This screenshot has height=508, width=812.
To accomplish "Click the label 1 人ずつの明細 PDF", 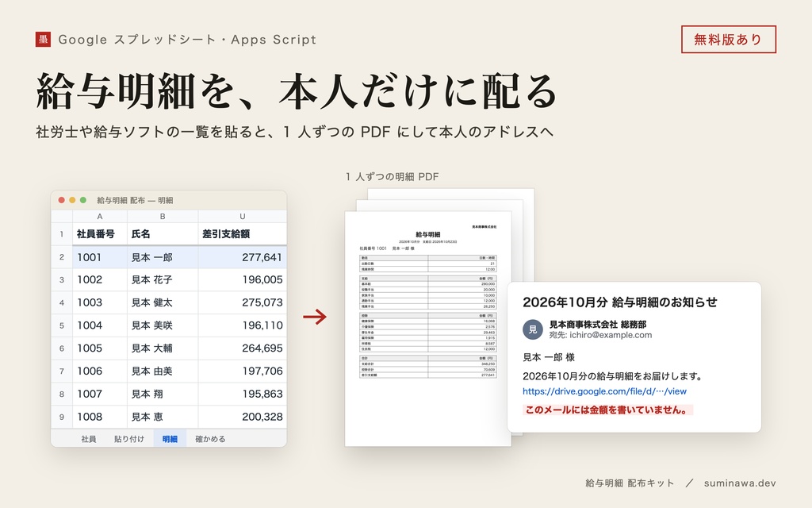I will 392,177.
